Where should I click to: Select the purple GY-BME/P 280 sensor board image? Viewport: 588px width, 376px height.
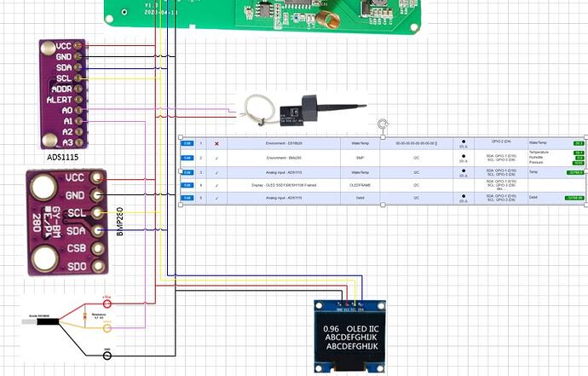67,223
